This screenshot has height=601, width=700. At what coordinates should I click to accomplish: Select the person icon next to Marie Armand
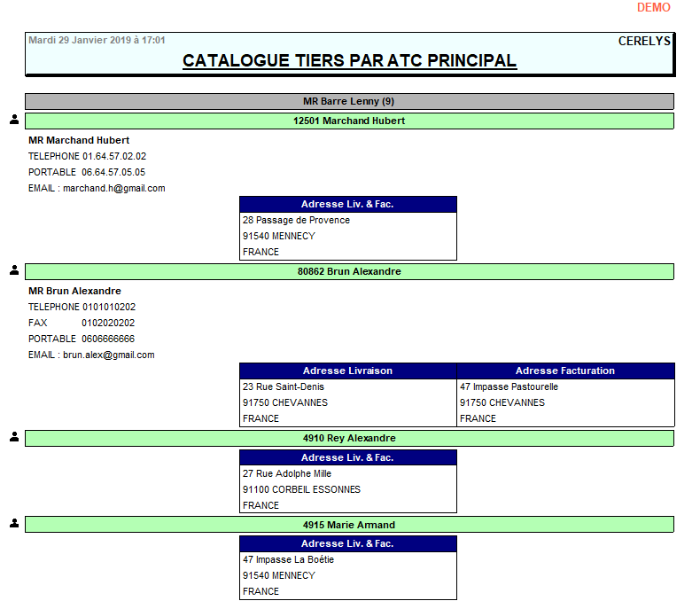[14, 522]
